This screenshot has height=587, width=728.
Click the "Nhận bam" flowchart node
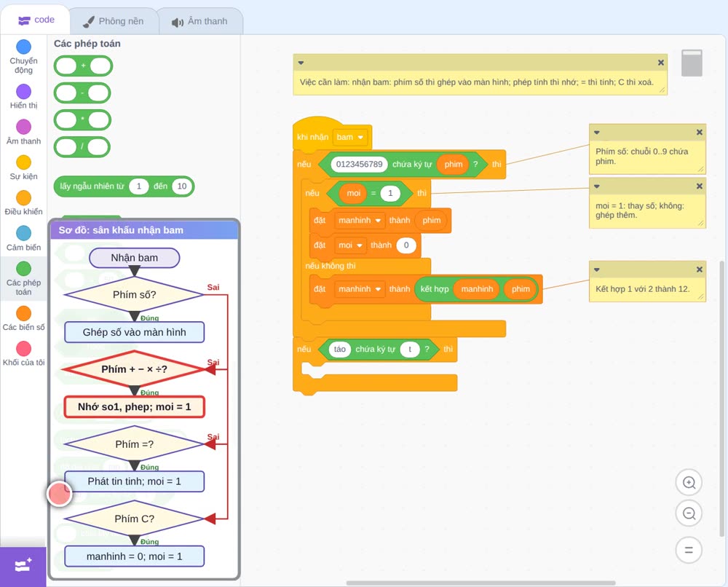tap(134, 258)
